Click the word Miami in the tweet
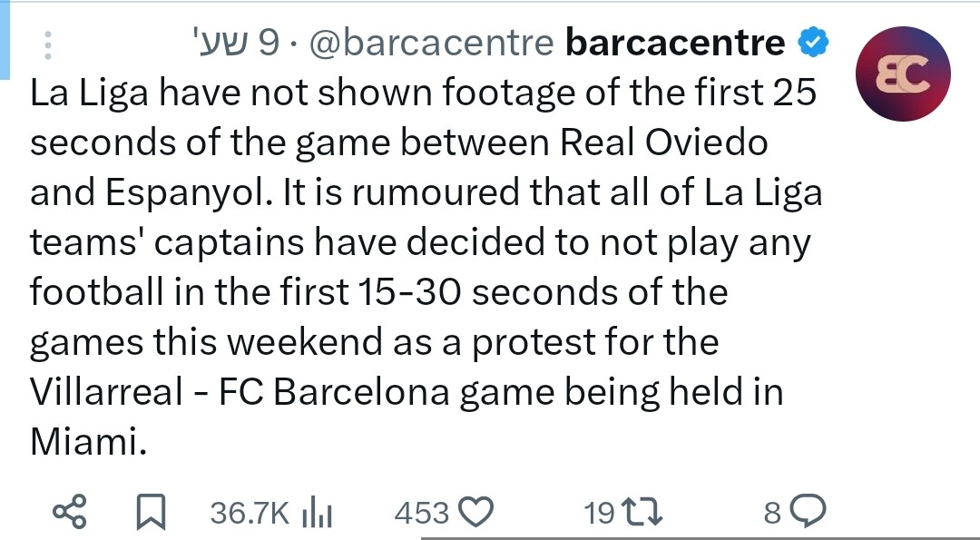The image size is (980, 540). click(88, 442)
